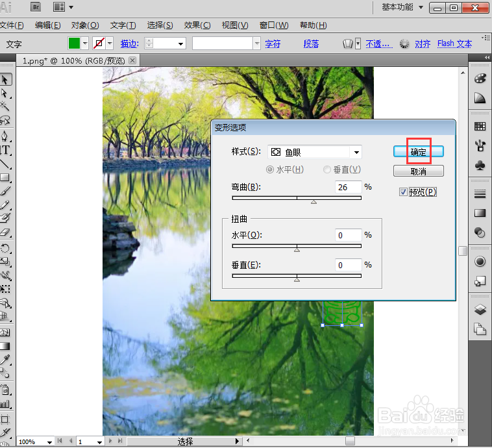Open the 对象(O) menu
This screenshot has height=448, width=492.
click(85, 25)
